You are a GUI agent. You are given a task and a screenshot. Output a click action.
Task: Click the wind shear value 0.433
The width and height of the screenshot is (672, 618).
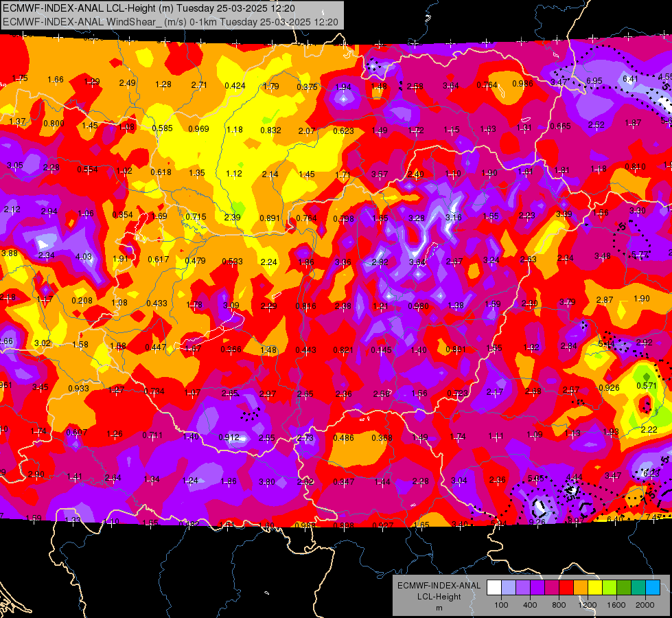(x=157, y=304)
